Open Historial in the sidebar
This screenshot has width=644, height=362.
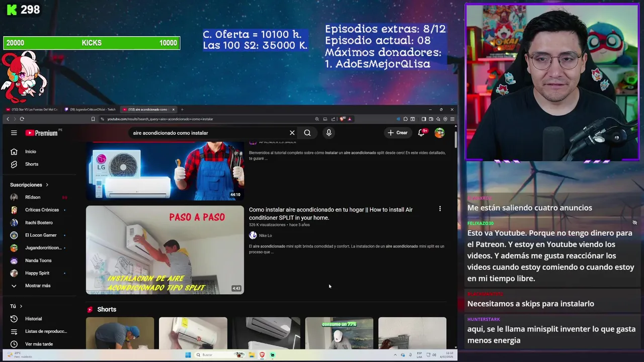33,319
